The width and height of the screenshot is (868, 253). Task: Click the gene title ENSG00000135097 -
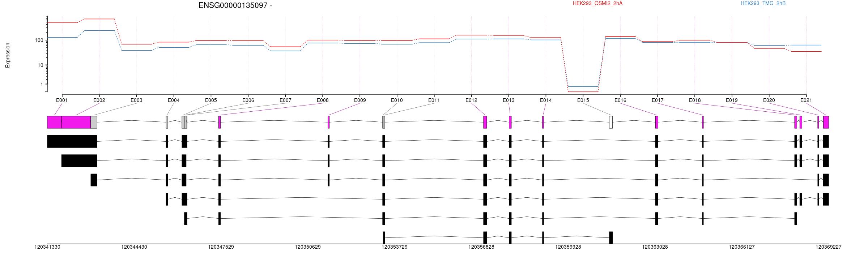(235, 5)
